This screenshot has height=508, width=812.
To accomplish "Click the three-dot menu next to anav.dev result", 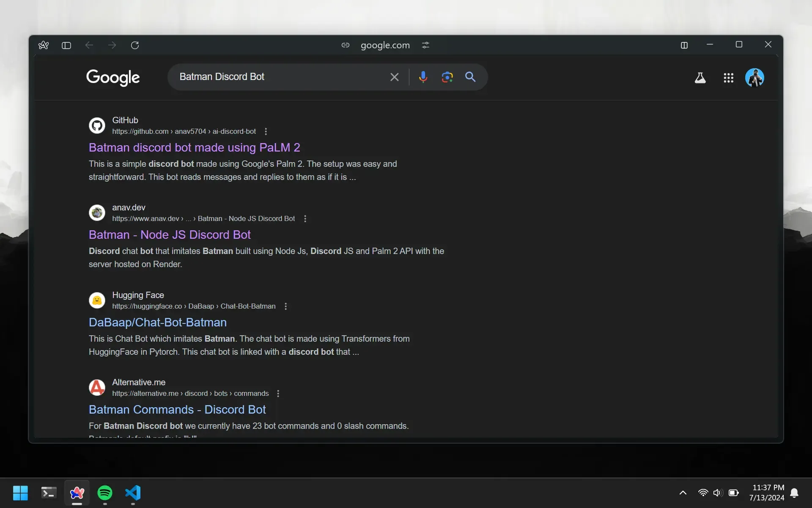I will [x=304, y=218].
